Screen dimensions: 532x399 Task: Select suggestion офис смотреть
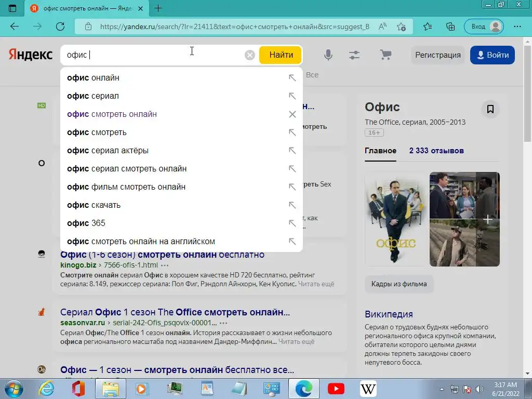point(97,132)
